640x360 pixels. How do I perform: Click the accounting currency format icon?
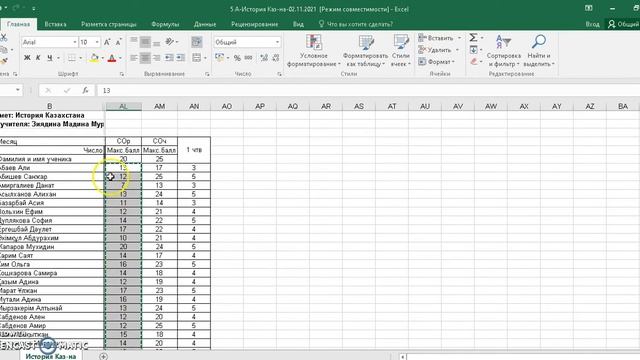[220, 58]
